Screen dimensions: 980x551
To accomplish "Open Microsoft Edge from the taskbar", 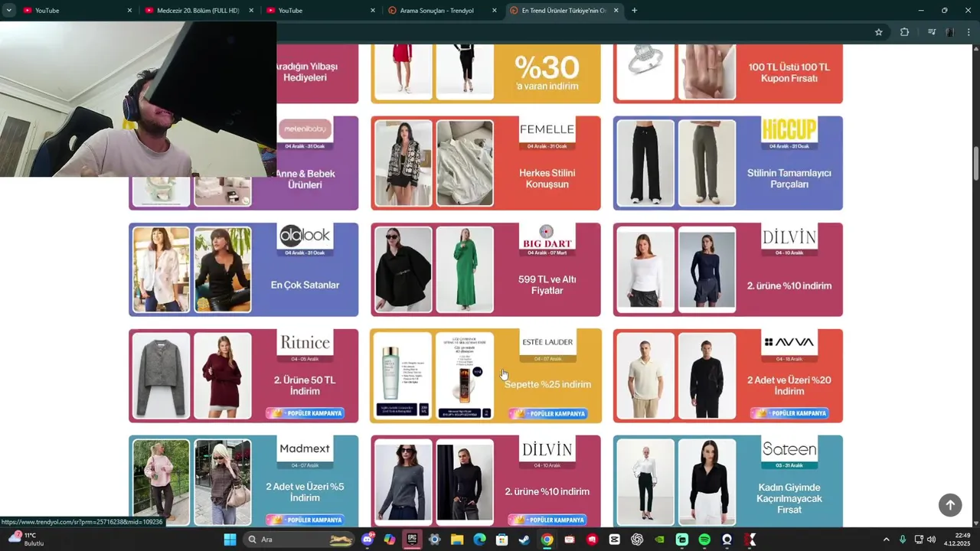I will (x=479, y=540).
